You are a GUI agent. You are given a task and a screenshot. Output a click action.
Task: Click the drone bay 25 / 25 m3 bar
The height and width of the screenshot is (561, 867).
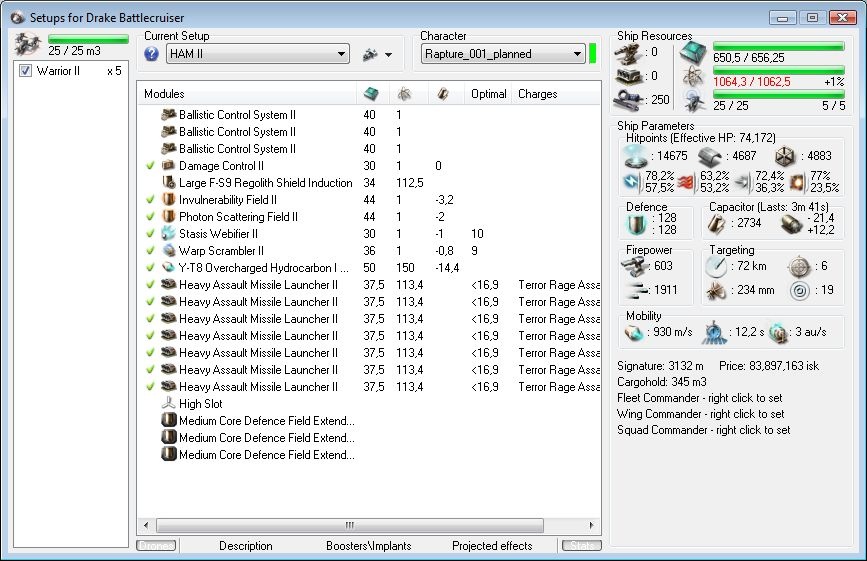pyautogui.click(x=88, y=39)
